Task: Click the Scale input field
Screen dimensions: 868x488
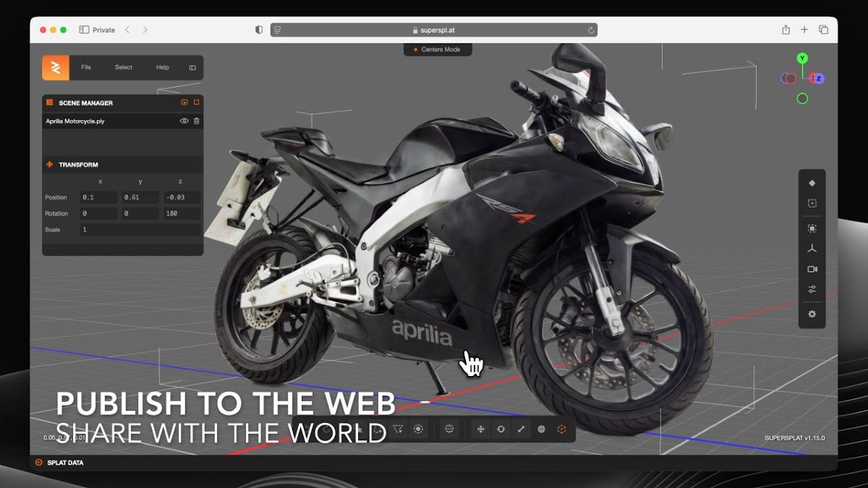Action: [x=140, y=229]
